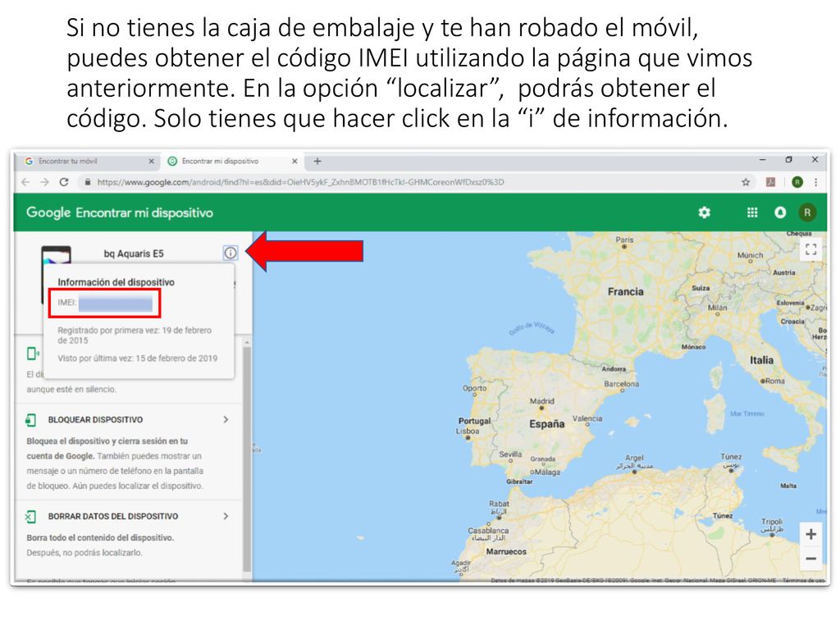Click the notifications bell icon
This screenshot has width=840, height=630.
[x=781, y=212]
